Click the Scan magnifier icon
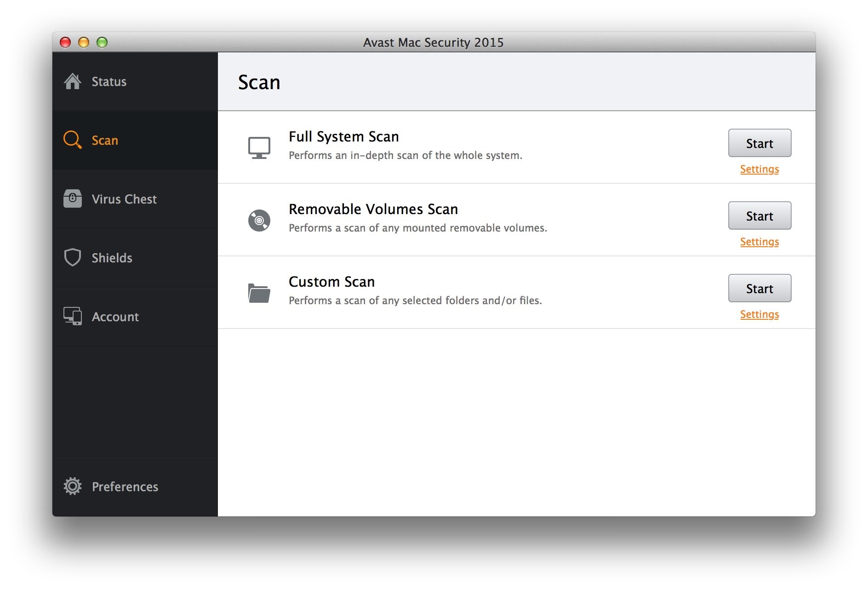This screenshot has width=868, height=589. point(72,140)
